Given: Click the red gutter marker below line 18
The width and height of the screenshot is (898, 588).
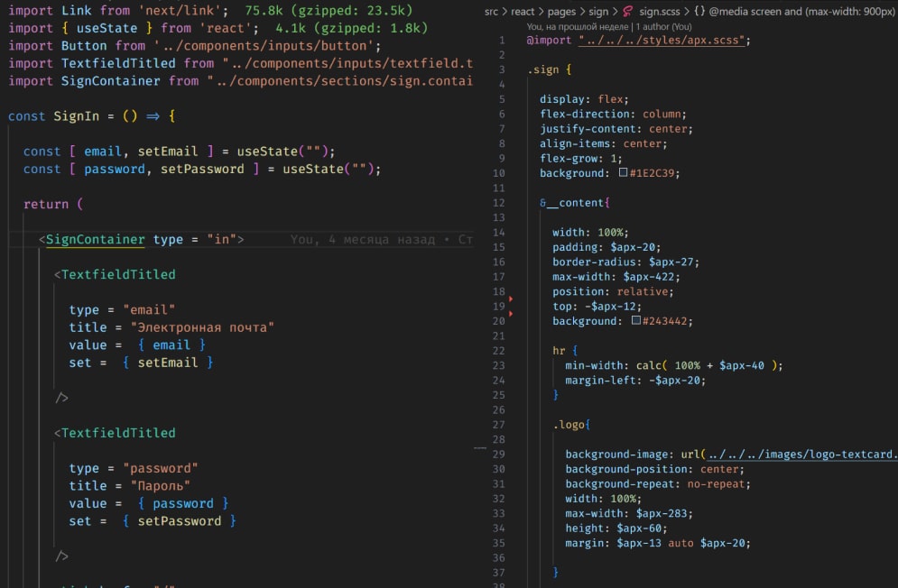Looking at the screenshot, I should coord(510,298).
